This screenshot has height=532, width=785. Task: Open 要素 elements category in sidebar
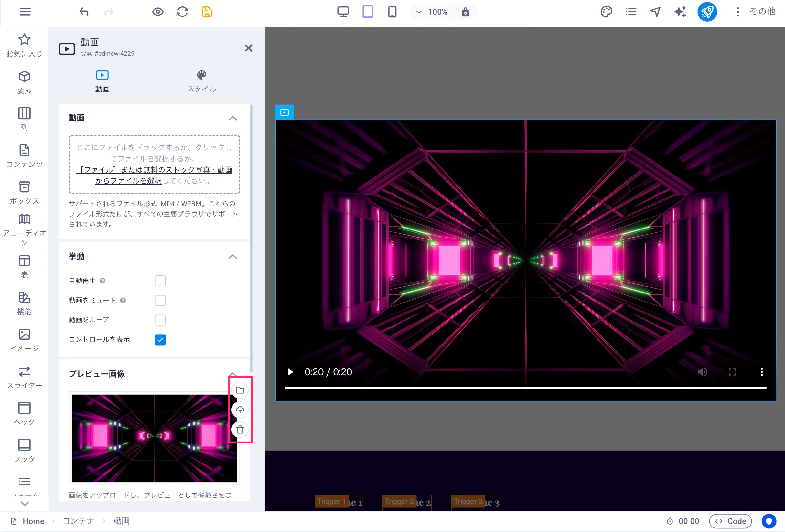pos(24,82)
